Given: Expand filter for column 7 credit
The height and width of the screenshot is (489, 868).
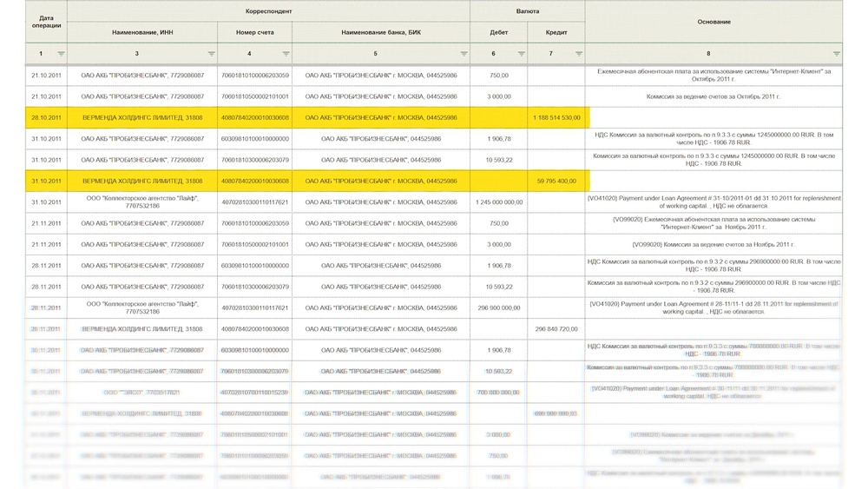Looking at the screenshot, I should tap(578, 54).
